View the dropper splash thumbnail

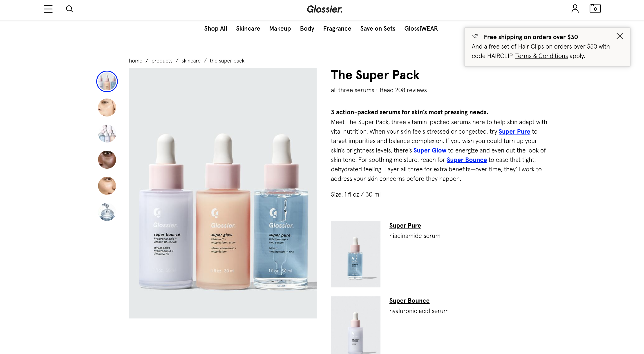(107, 212)
